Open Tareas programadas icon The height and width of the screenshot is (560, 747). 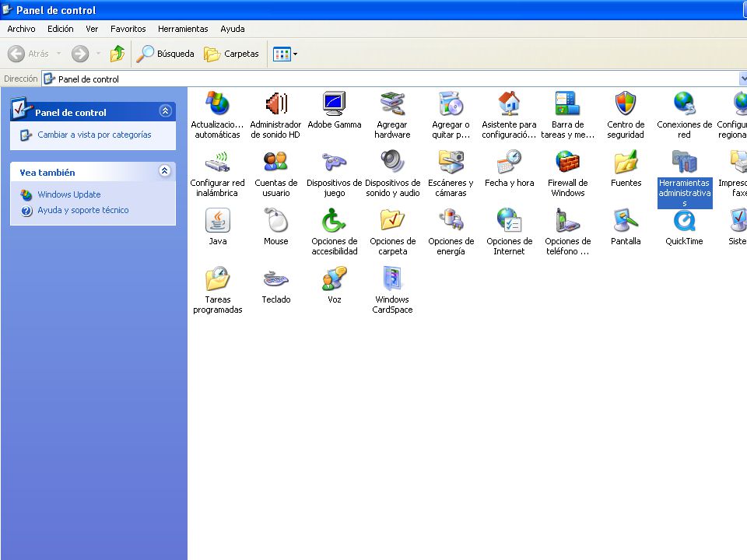(x=217, y=278)
